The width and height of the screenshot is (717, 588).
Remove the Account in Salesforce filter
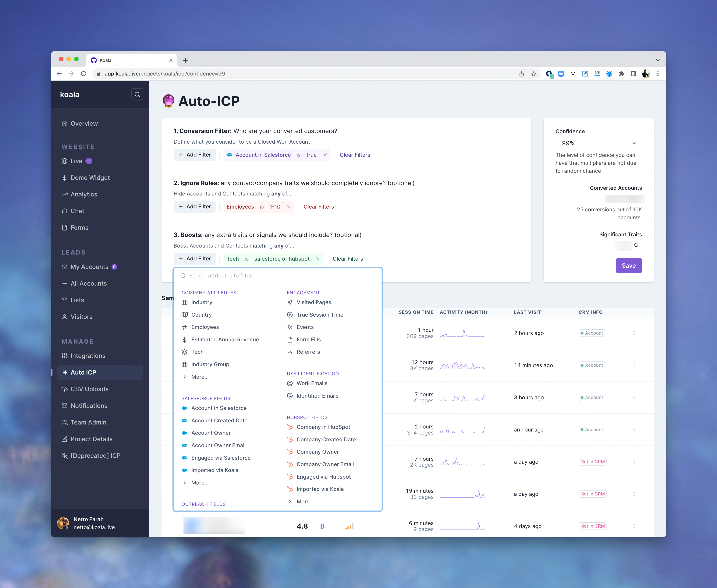coord(325,155)
